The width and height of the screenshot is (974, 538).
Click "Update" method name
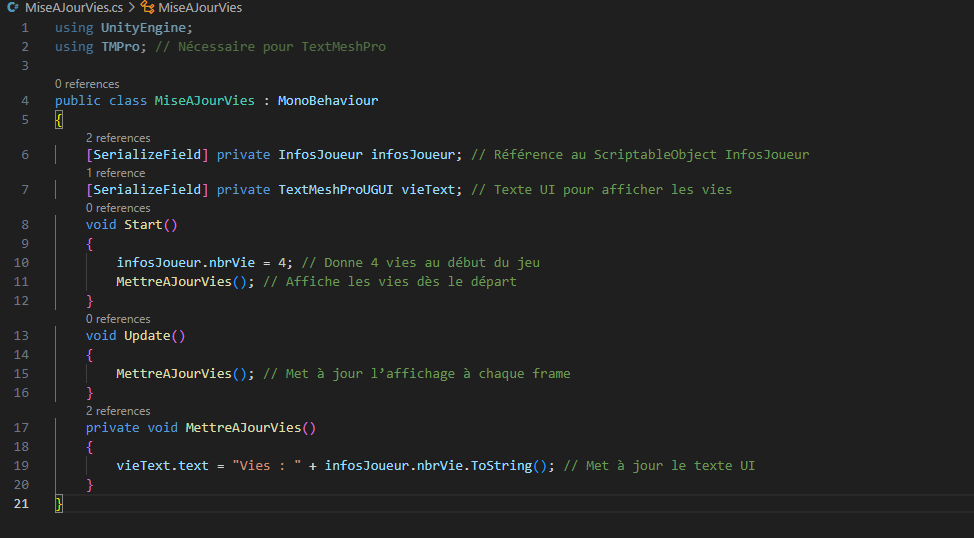click(147, 335)
